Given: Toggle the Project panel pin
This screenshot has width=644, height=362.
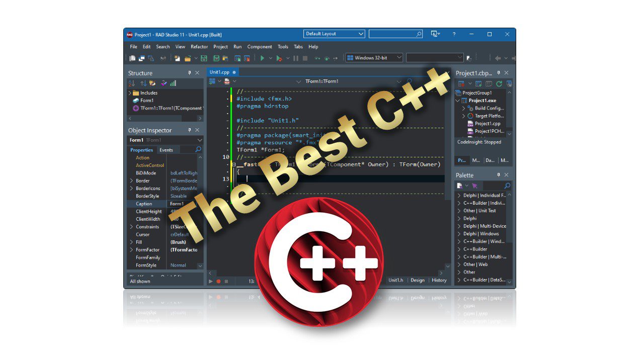Looking at the screenshot, I should 499,73.
